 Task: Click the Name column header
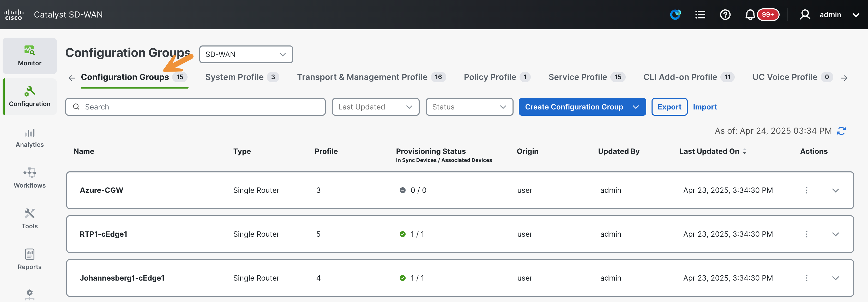[x=84, y=152]
